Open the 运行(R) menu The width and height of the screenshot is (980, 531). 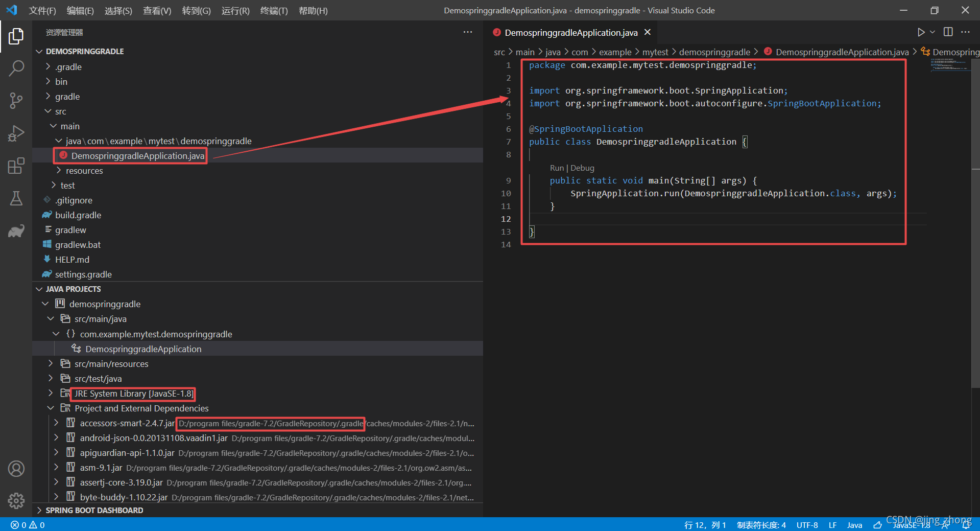[235, 10]
